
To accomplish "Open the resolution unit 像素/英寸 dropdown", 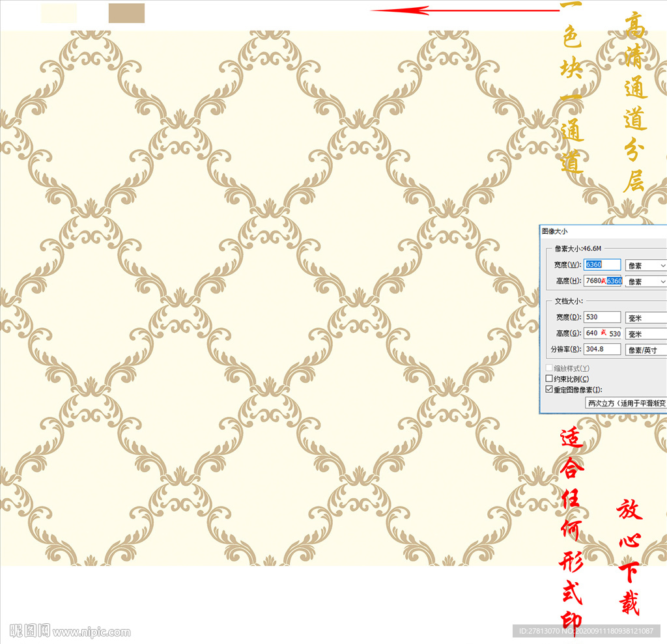I will coord(646,350).
